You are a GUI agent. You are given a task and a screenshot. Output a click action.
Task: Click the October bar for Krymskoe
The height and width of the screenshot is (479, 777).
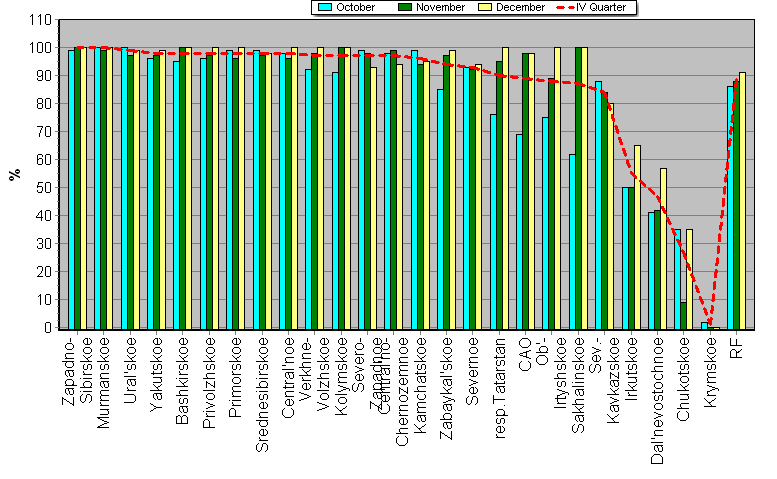pyautogui.click(x=704, y=325)
